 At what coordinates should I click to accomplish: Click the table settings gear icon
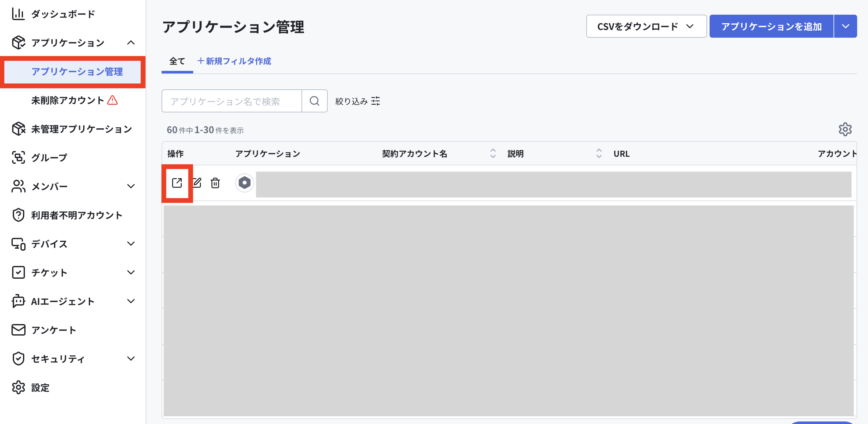(x=845, y=129)
